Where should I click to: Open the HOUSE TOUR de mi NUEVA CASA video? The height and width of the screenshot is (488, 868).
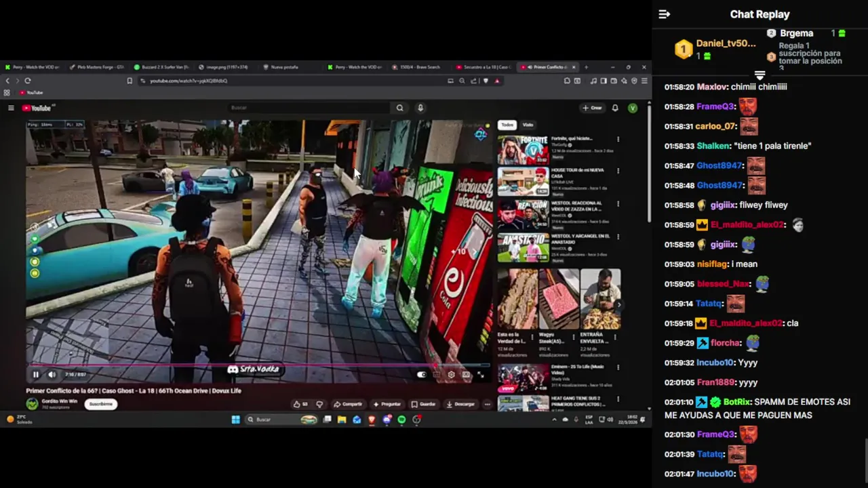523,182
